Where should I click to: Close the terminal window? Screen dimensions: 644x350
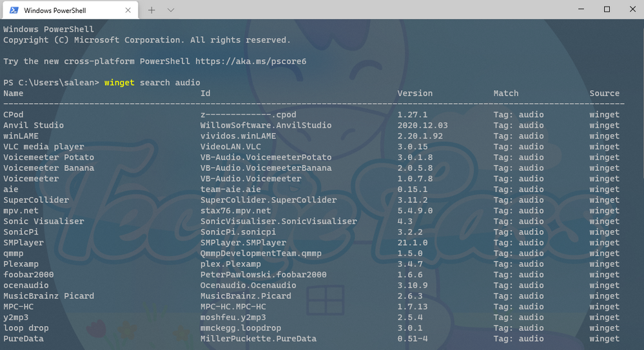[x=632, y=9]
